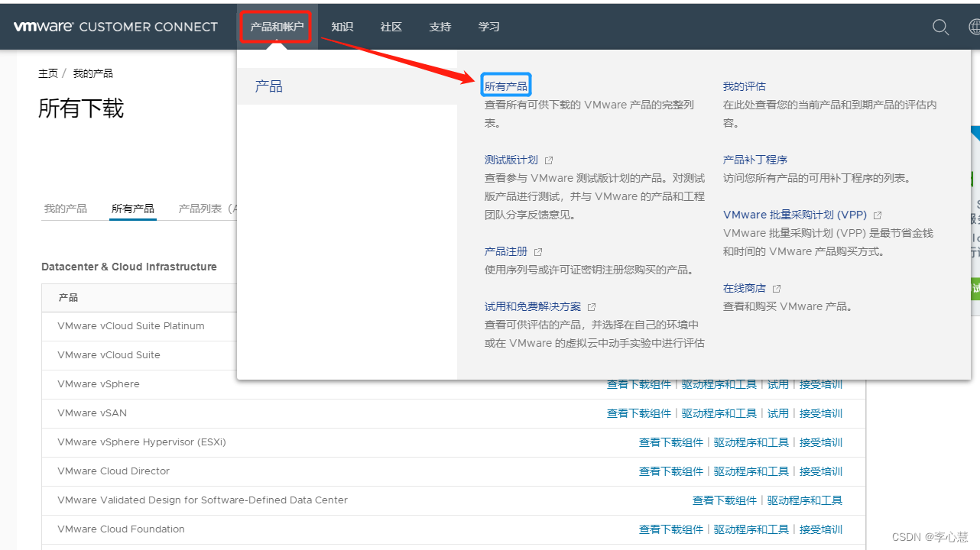Open the 试用和免费解决方案 link
Screen dimensions: 980x550
tap(533, 306)
